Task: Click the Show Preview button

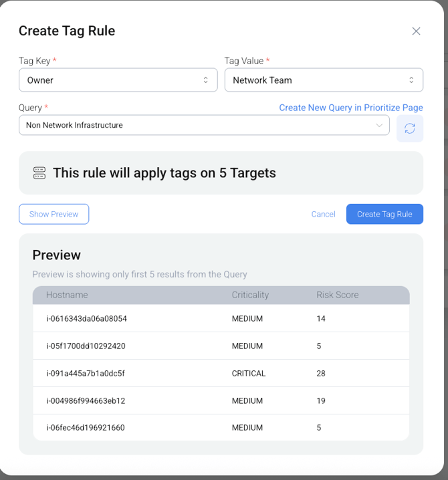Action: coord(53,214)
